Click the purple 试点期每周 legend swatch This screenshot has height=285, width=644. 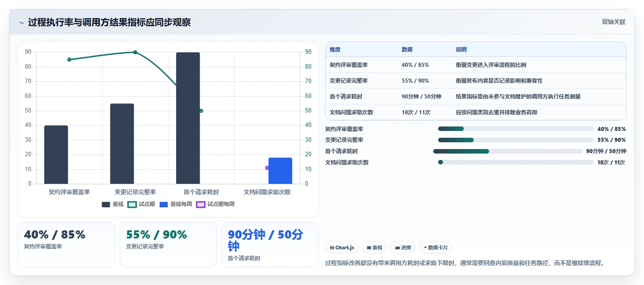201,204
